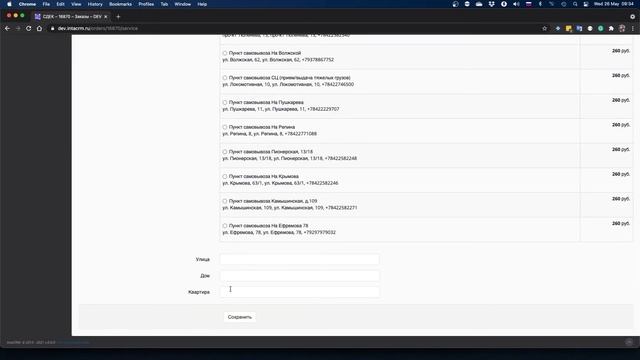The height and width of the screenshot is (360, 640).
Task: Open the Profiles menu
Action: (146, 4)
